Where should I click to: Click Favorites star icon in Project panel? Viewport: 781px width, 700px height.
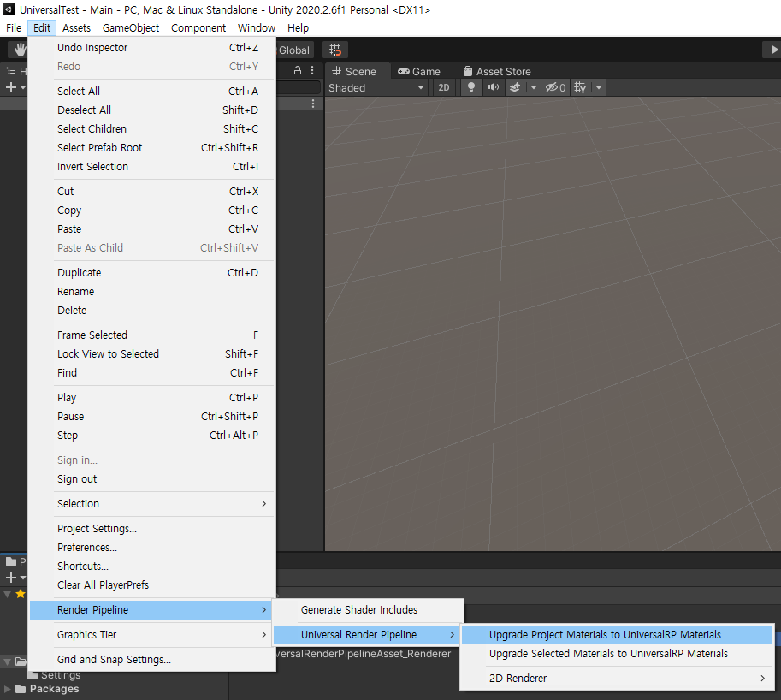coord(21,594)
